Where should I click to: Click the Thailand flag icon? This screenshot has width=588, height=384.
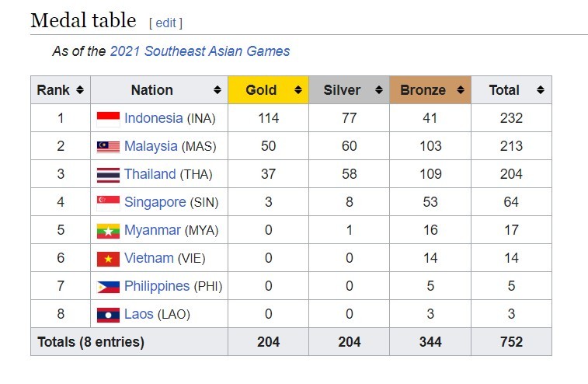109,175
